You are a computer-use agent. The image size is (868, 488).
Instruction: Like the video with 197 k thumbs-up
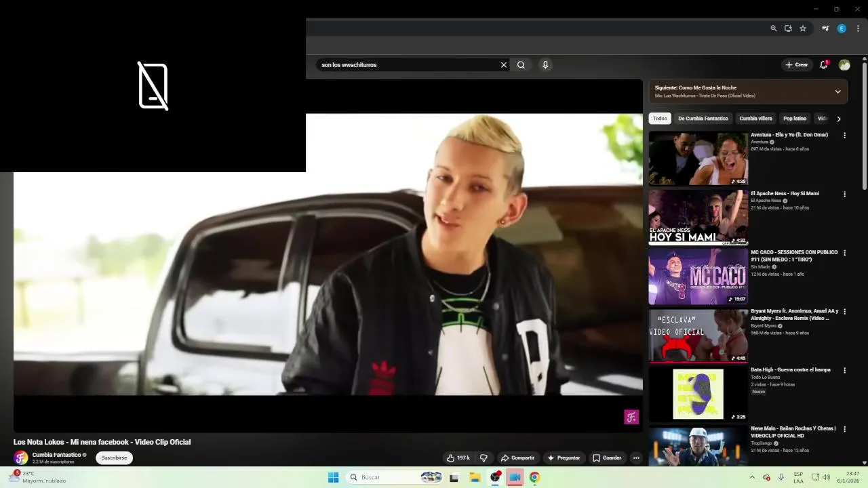458,458
